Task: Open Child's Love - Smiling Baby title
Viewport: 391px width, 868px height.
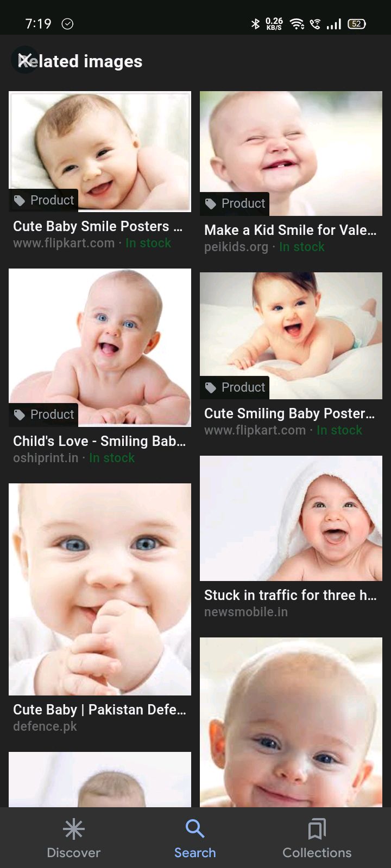Action: pyautogui.click(x=99, y=441)
